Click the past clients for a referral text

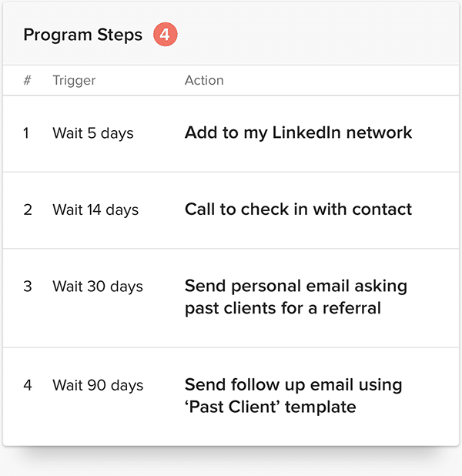[283, 308]
